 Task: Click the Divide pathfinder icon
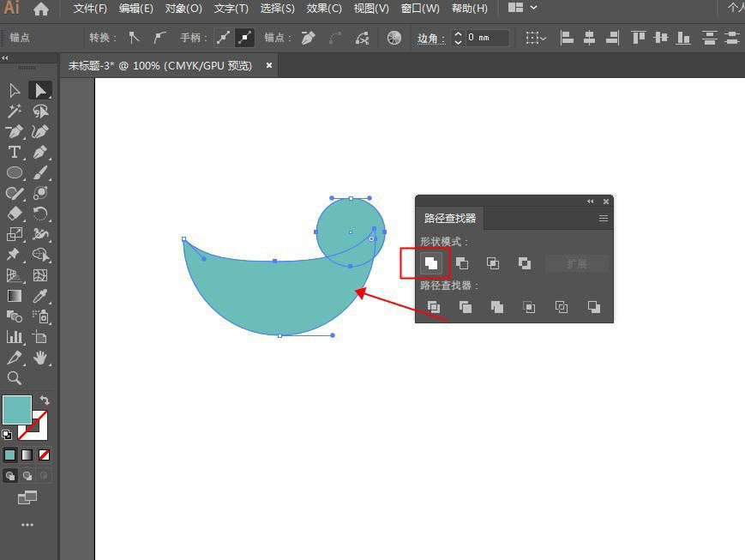click(x=433, y=307)
